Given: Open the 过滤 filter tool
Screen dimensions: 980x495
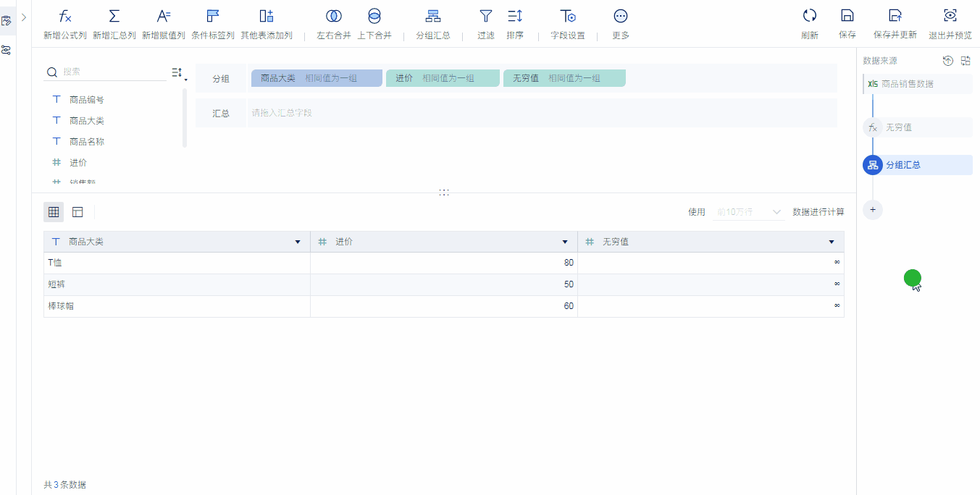Looking at the screenshot, I should click(x=485, y=24).
